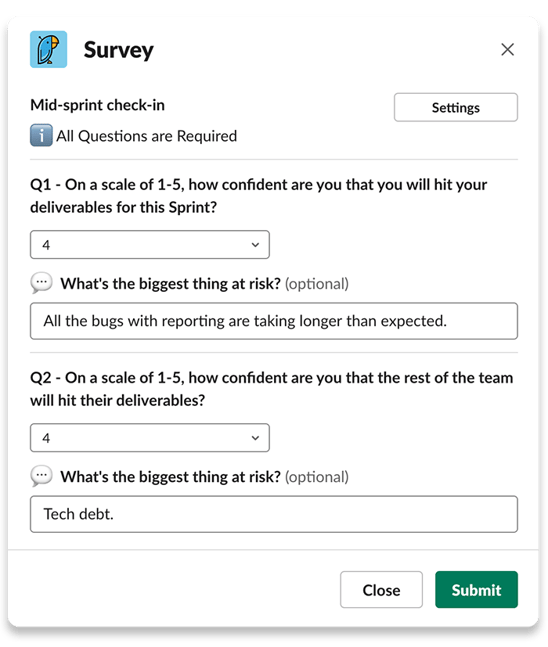Click the Q2 question text

click(x=272, y=389)
